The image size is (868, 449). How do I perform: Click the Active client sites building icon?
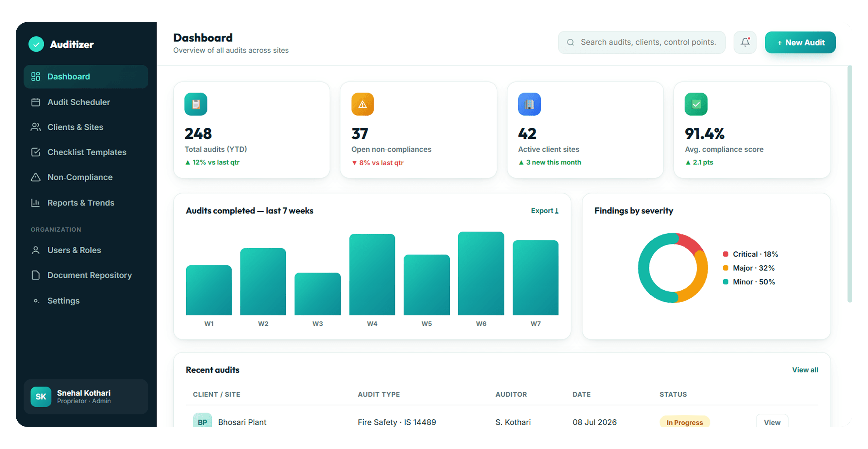(529, 104)
